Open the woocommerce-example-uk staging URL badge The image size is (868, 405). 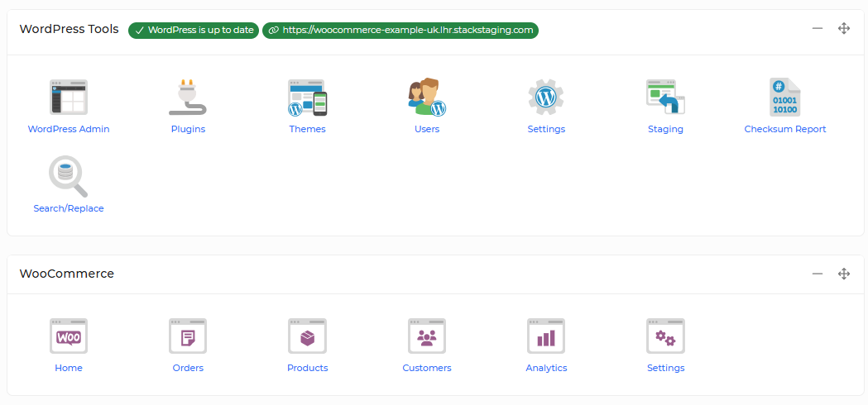[400, 31]
